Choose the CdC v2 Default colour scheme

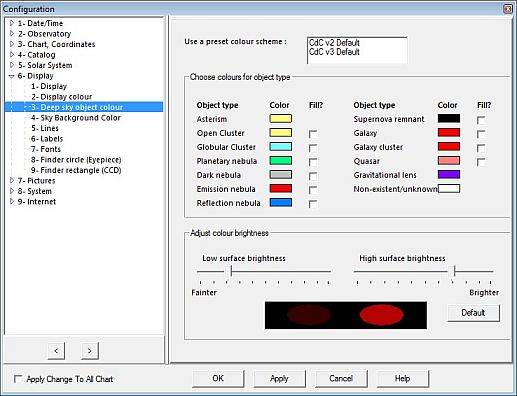point(334,43)
